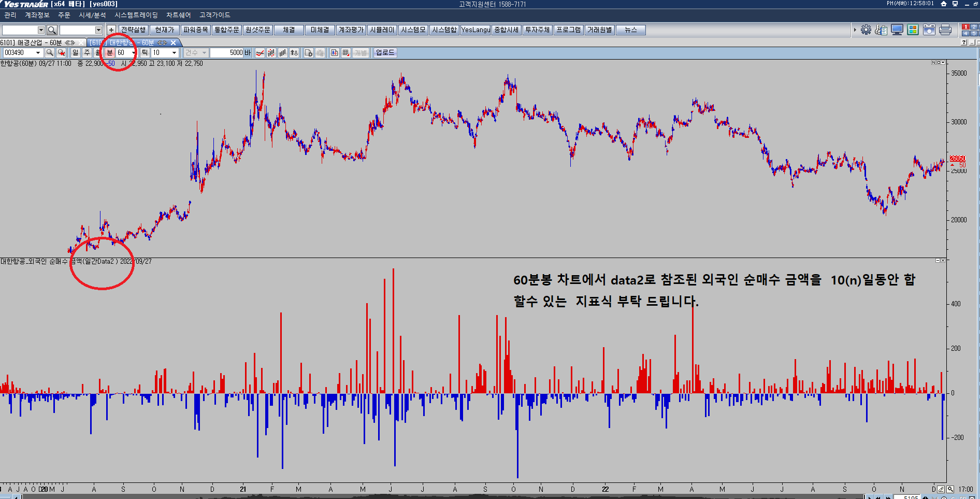Click the bar count field showing 5000
This screenshot has height=499, width=980.
click(x=227, y=53)
